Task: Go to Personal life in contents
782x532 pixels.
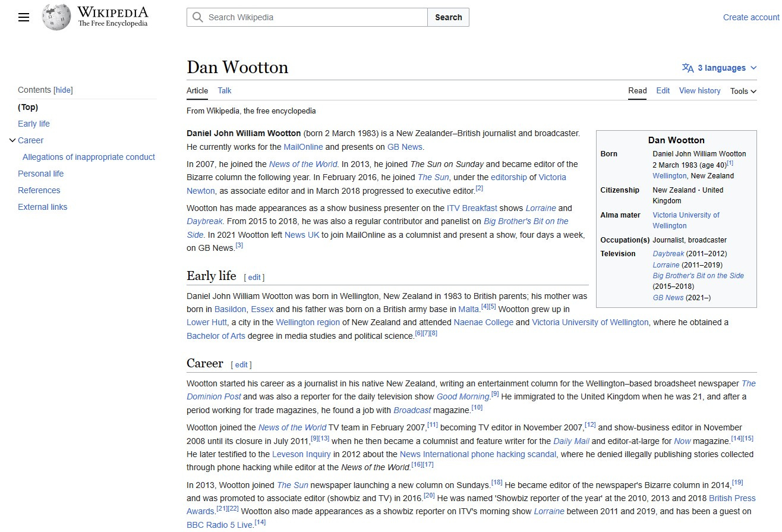Action: click(40, 174)
